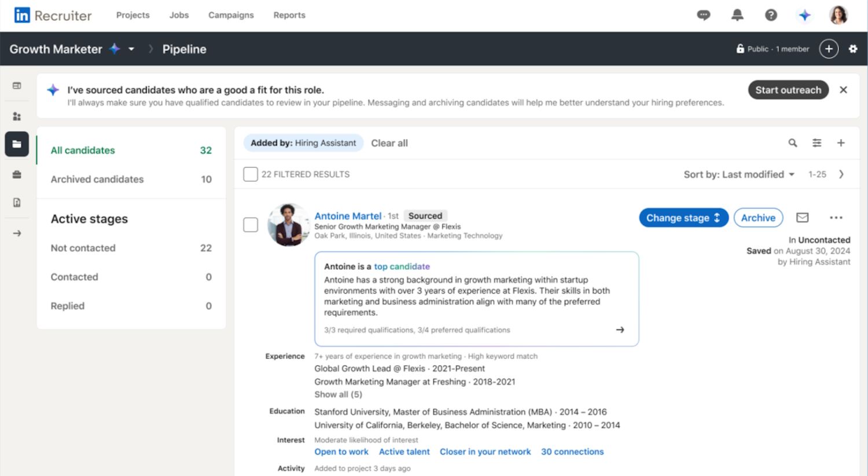The height and width of the screenshot is (476, 868).
Task: Filter by Replied stage
Action: click(131, 306)
